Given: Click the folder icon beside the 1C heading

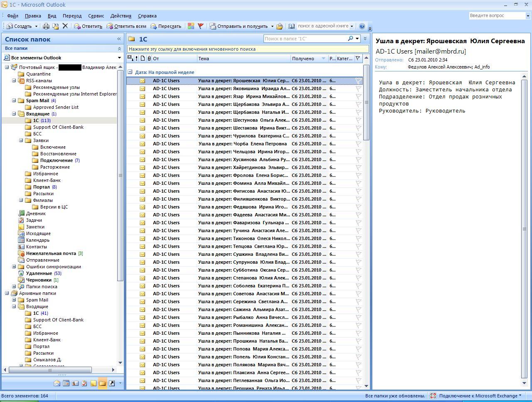Looking at the screenshot, I should click(132, 39).
